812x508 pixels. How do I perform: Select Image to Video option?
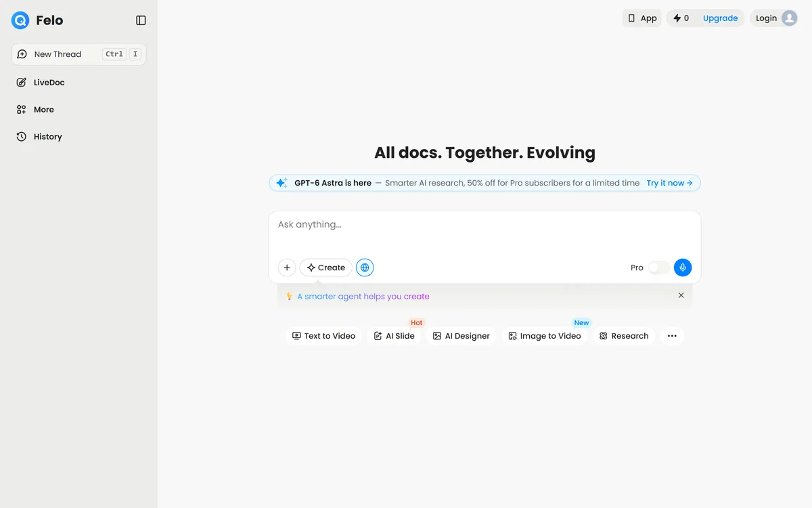(545, 336)
